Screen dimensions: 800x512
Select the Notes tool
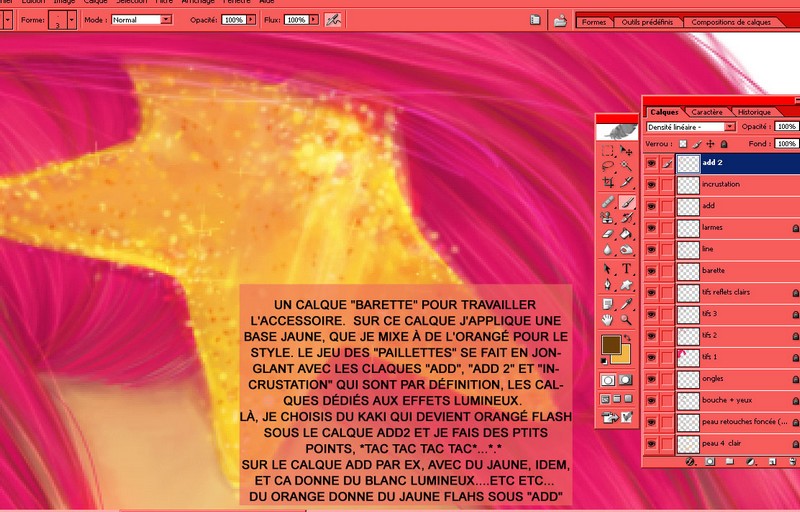[607, 304]
